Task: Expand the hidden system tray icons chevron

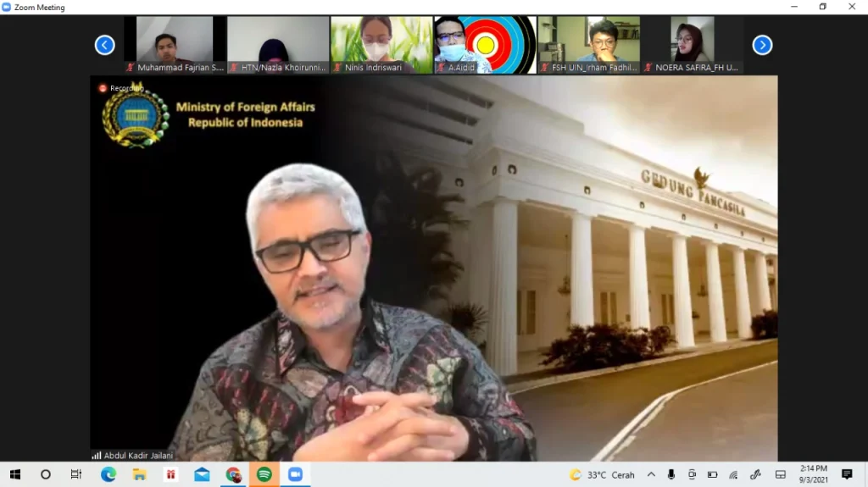Action: (x=651, y=474)
